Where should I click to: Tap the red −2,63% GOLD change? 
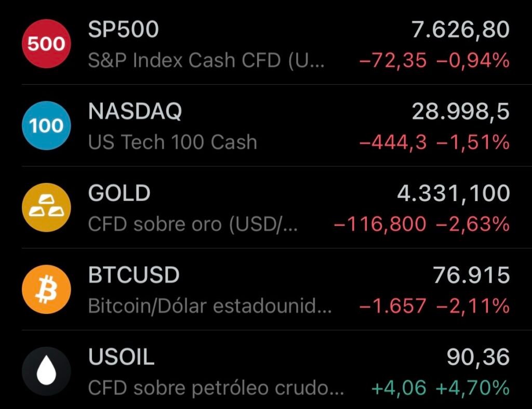click(473, 225)
